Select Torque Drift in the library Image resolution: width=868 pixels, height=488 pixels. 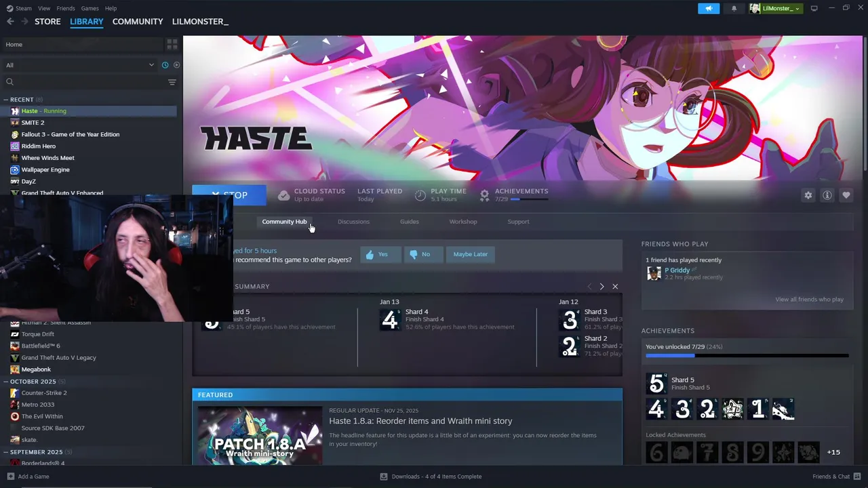coord(37,334)
